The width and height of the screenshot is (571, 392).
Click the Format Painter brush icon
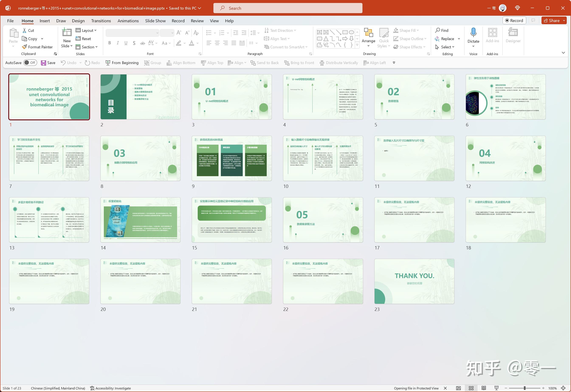pyautogui.click(x=24, y=47)
